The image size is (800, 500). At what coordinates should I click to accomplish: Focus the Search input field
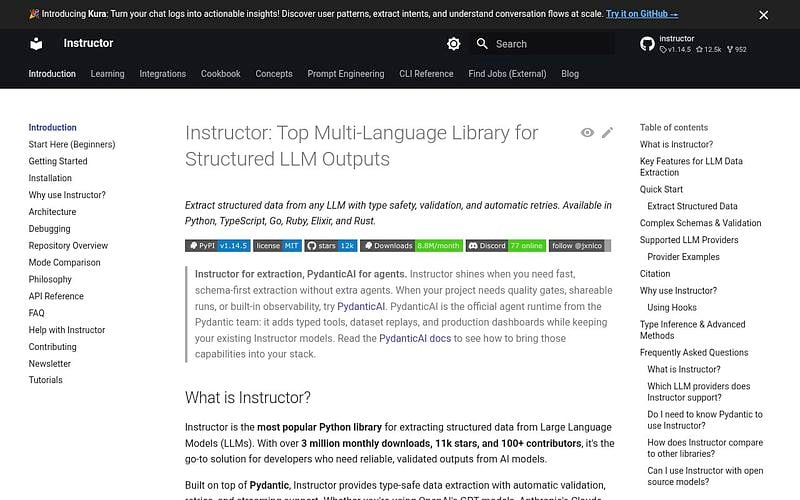pos(542,44)
